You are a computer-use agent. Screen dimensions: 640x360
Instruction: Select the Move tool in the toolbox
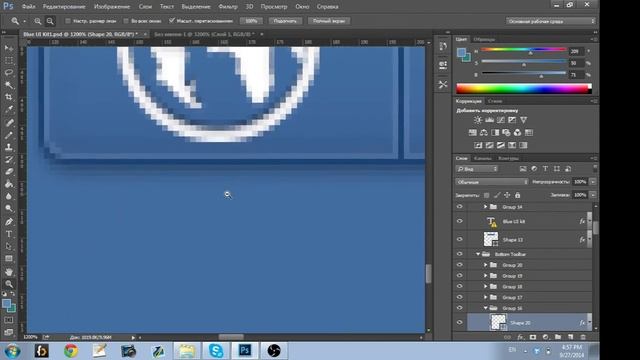[x=9, y=48]
